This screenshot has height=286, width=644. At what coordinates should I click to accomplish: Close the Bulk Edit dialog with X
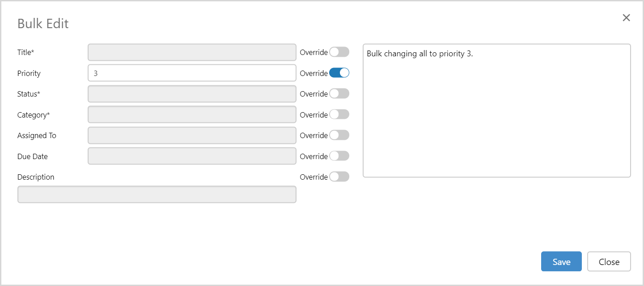pos(626,18)
